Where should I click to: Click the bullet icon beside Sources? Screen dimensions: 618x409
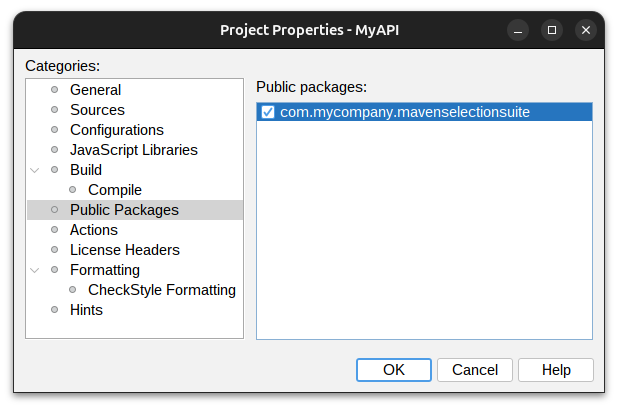pos(54,110)
